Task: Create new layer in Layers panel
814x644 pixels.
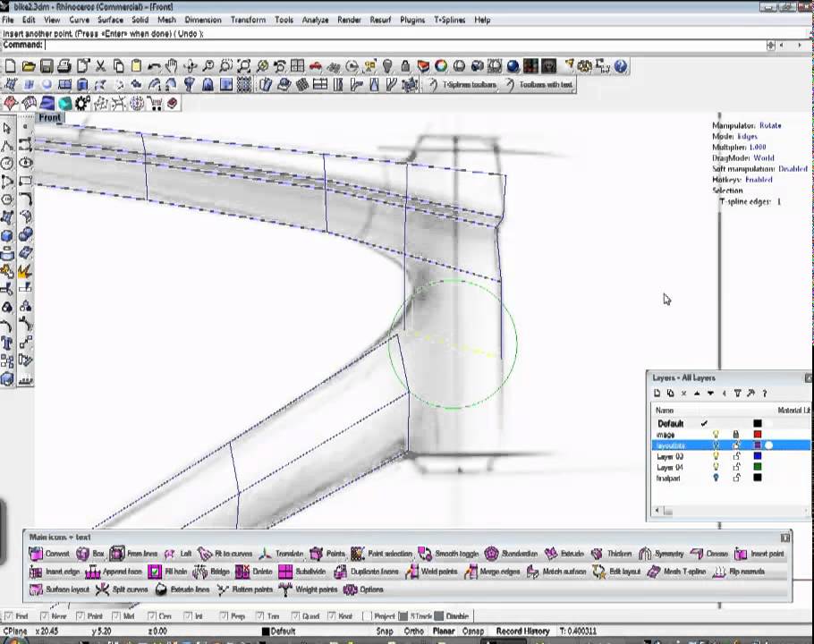Action: 657,394
